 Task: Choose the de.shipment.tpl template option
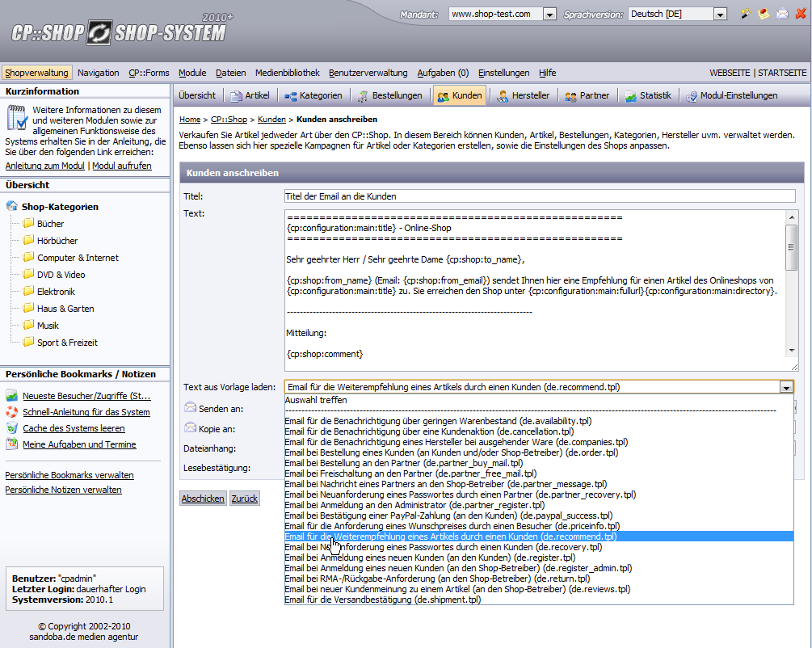539,600
